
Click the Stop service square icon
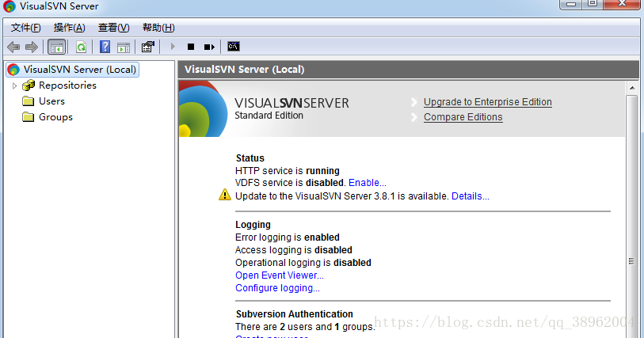191,47
